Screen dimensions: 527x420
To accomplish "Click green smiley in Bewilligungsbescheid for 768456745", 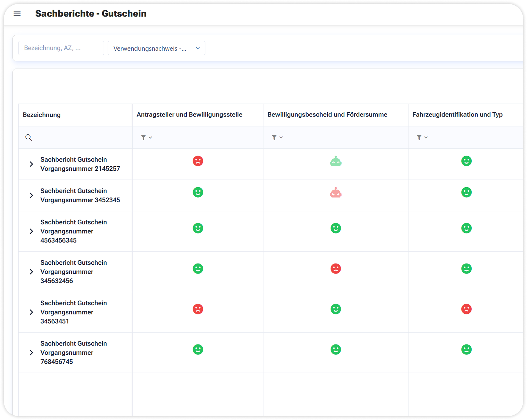I will (x=336, y=349).
